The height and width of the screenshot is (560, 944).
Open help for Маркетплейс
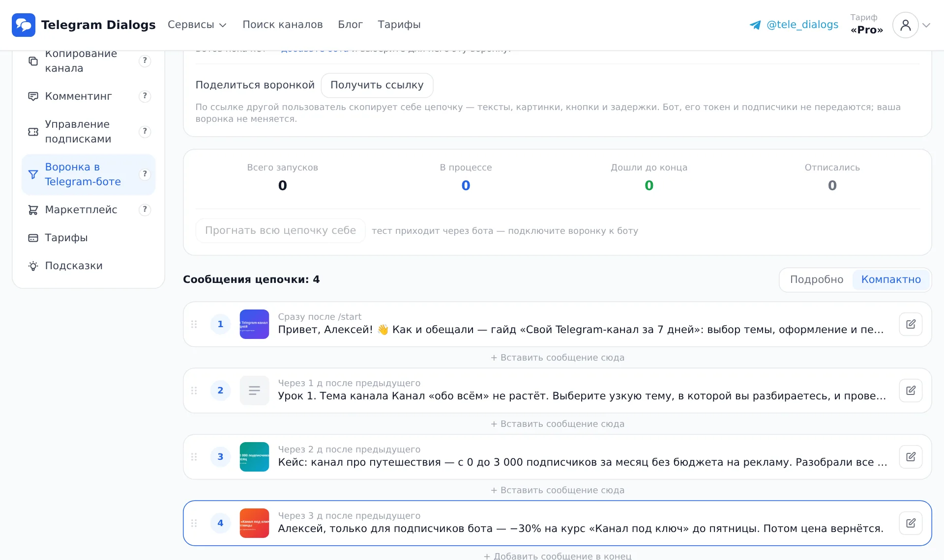click(x=145, y=210)
